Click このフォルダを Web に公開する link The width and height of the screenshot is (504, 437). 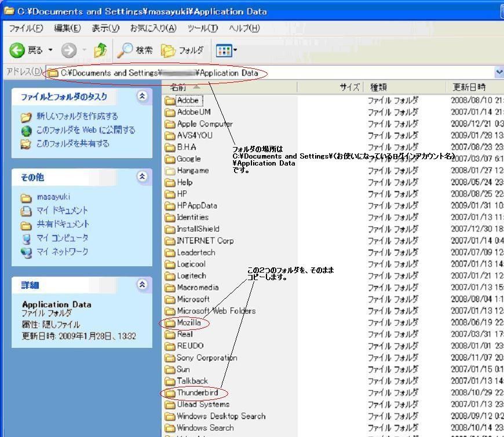point(86,130)
